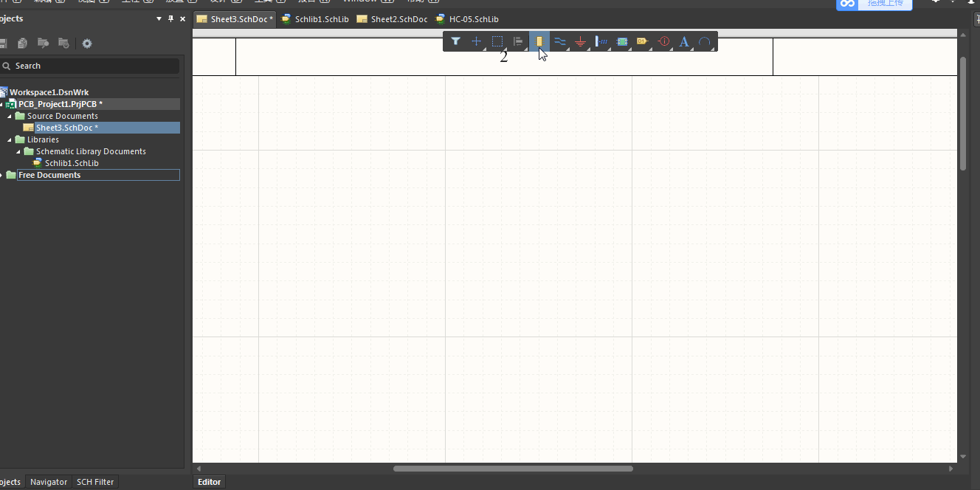The width and height of the screenshot is (980, 490).
Task: Open the HC-05.SchLib document tab
Action: click(x=467, y=19)
